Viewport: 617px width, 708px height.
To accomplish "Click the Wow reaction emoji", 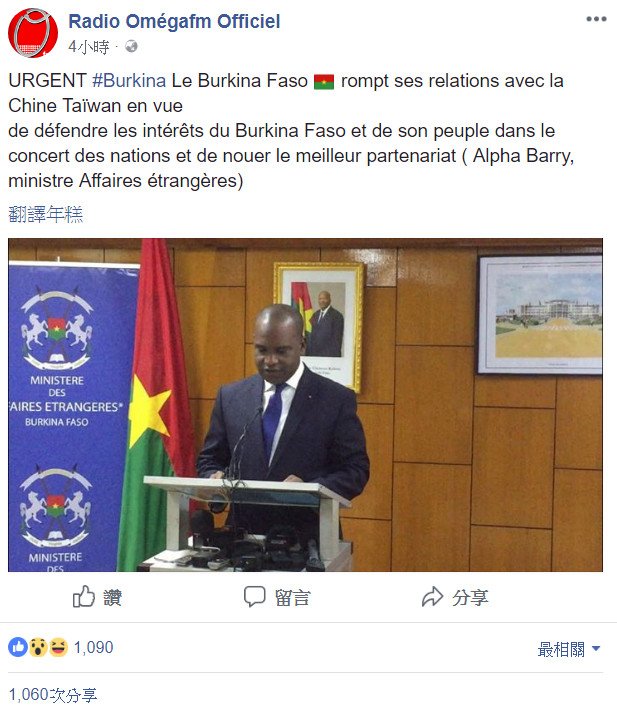I will click(38, 647).
